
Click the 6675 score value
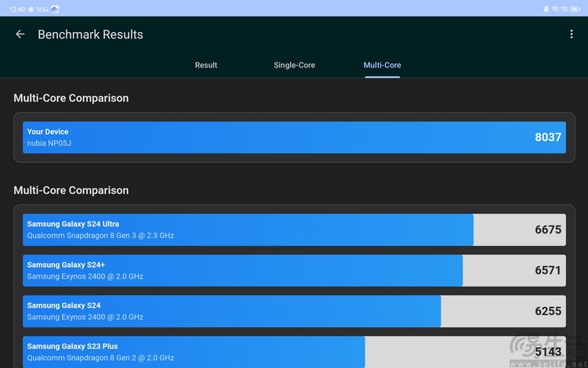click(548, 229)
